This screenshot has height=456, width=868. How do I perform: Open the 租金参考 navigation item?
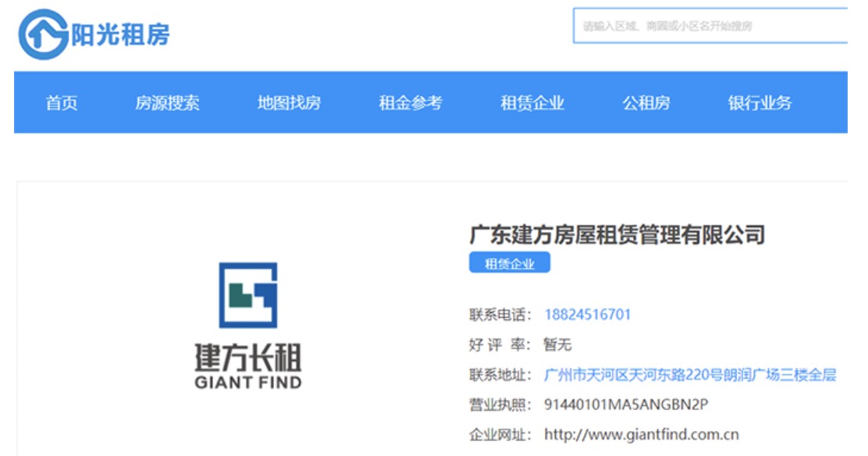[411, 103]
